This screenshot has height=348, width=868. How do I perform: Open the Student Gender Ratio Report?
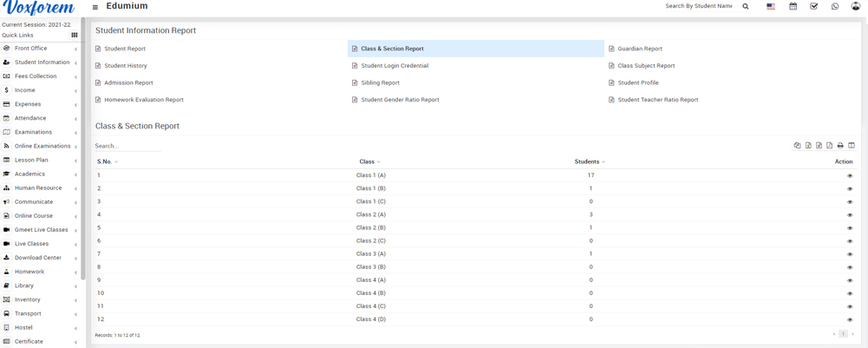pos(400,100)
